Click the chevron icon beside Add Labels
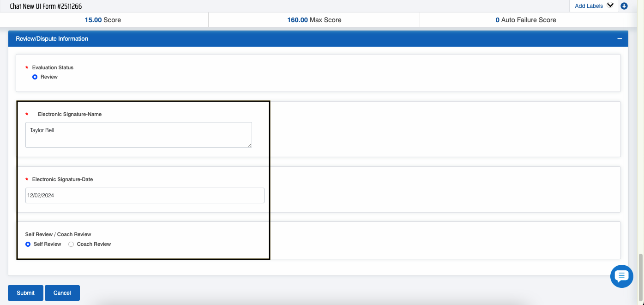Viewport: 644px width, 305px height. 610,6
